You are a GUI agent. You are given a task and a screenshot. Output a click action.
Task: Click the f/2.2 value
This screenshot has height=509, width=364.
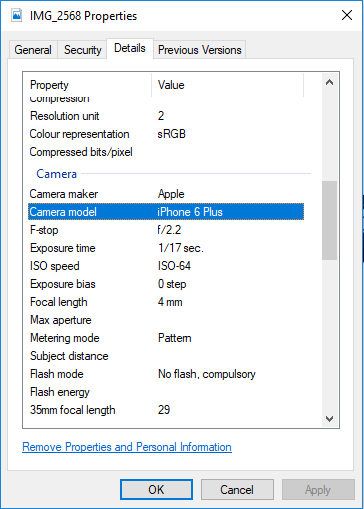coord(169,230)
